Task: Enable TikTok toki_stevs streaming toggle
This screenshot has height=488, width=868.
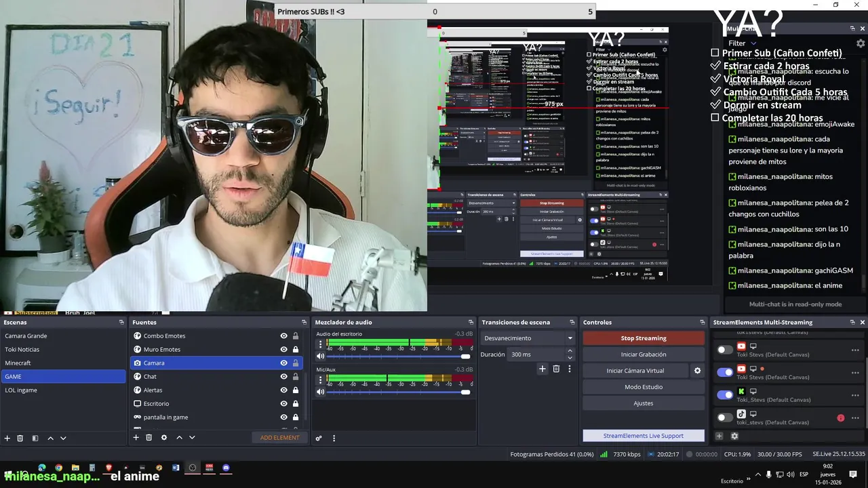Action: 725,417
